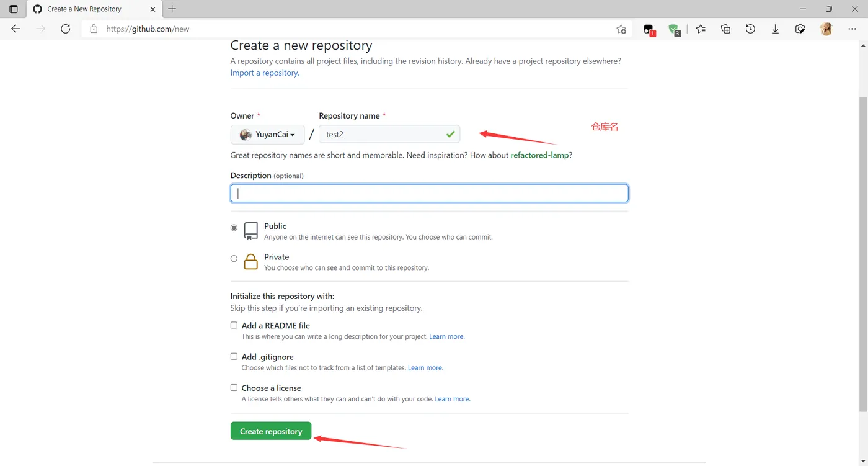868x466 pixels.
Task: Click into the Description text field
Action: 429,193
